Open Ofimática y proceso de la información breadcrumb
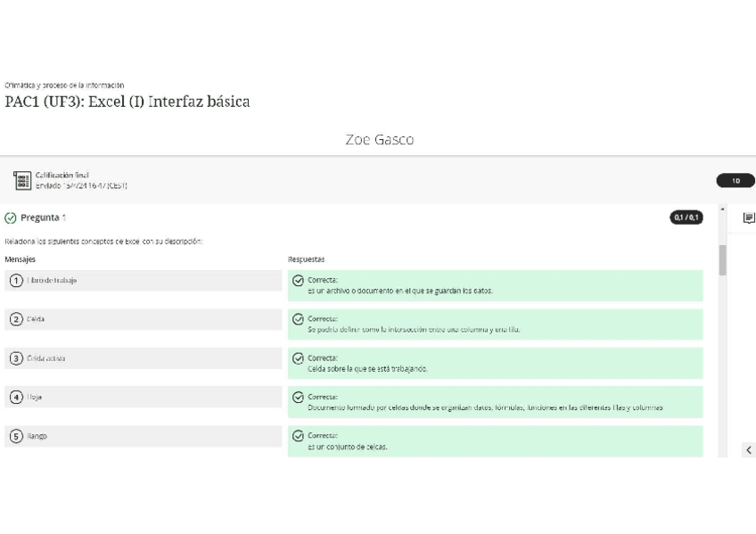 click(x=64, y=86)
